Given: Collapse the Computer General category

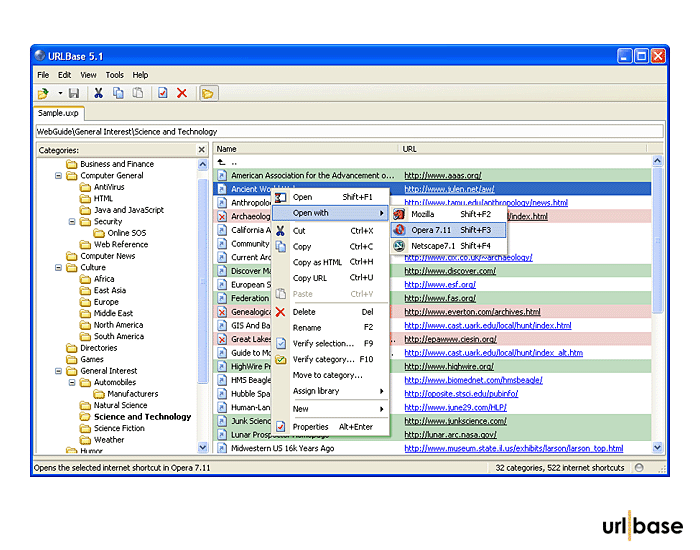Looking at the screenshot, I should click(58, 176).
